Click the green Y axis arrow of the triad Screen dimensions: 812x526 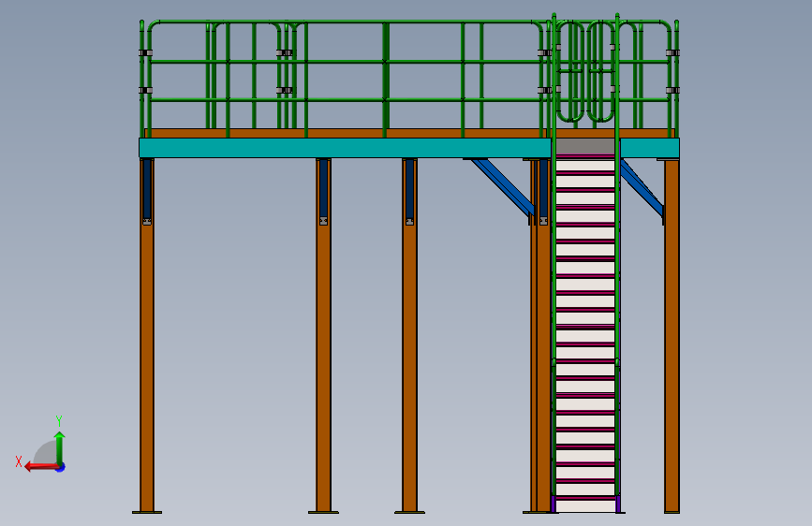[60, 448]
